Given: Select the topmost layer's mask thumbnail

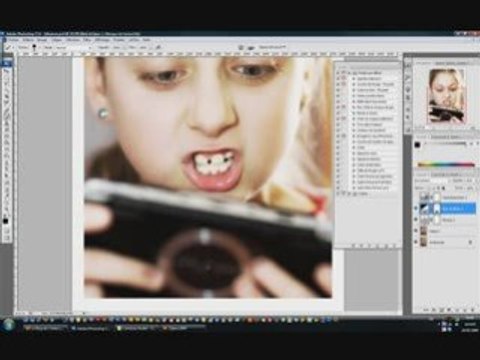Looking at the screenshot, I should click(436, 197).
